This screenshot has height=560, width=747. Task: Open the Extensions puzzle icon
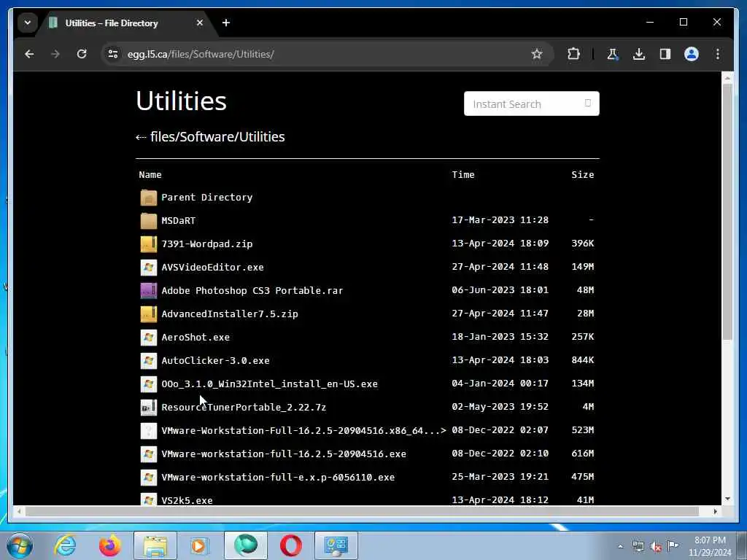coord(573,54)
